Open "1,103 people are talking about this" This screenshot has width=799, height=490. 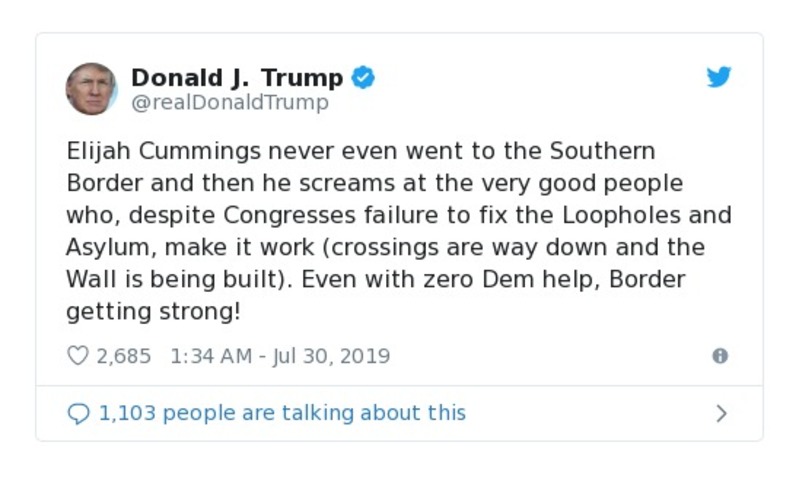tap(282, 413)
